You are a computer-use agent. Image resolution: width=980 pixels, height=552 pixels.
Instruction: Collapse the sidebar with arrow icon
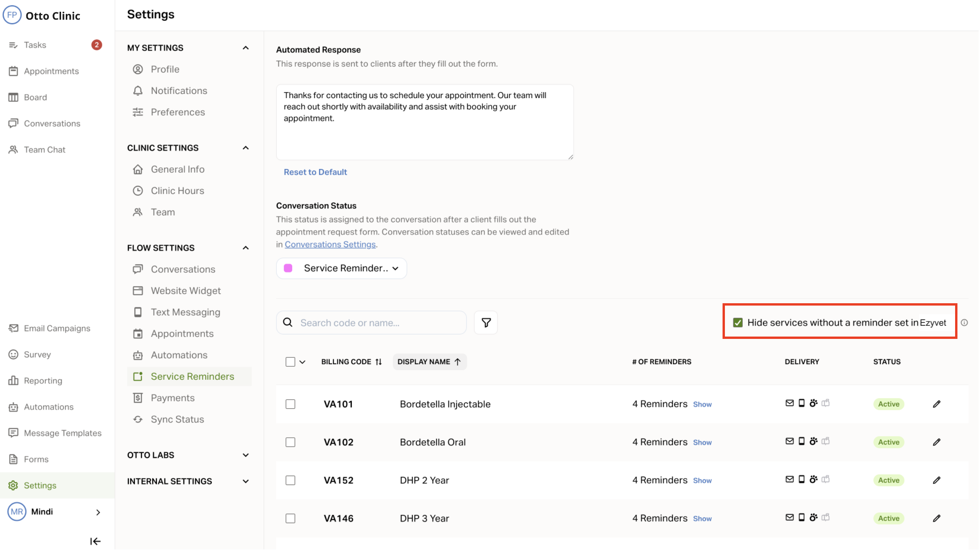[95, 541]
